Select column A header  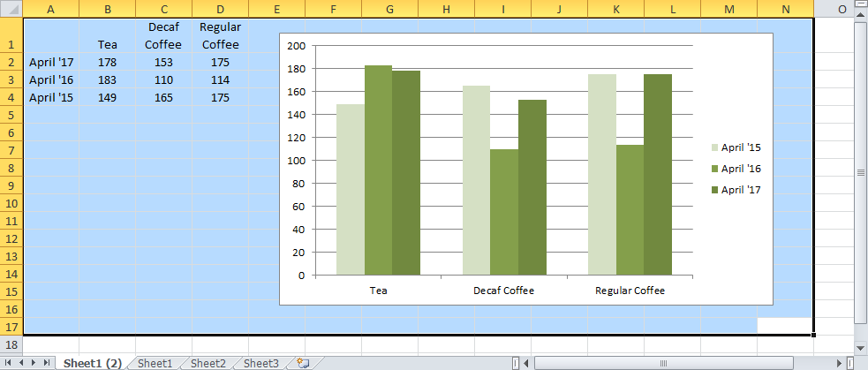(51, 9)
